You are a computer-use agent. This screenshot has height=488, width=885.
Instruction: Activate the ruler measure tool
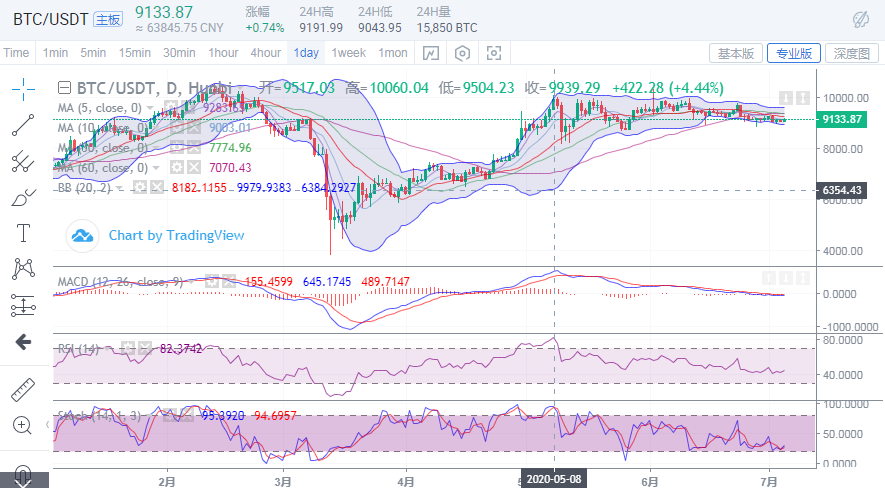coord(23,389)
